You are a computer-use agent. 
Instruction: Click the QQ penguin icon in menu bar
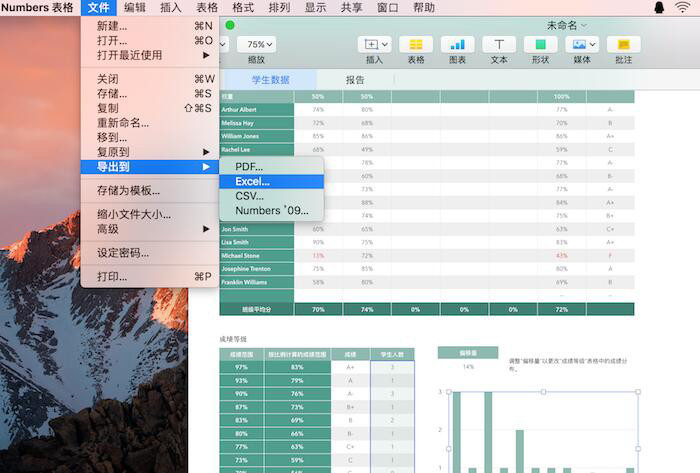click(x=659, y=7)
